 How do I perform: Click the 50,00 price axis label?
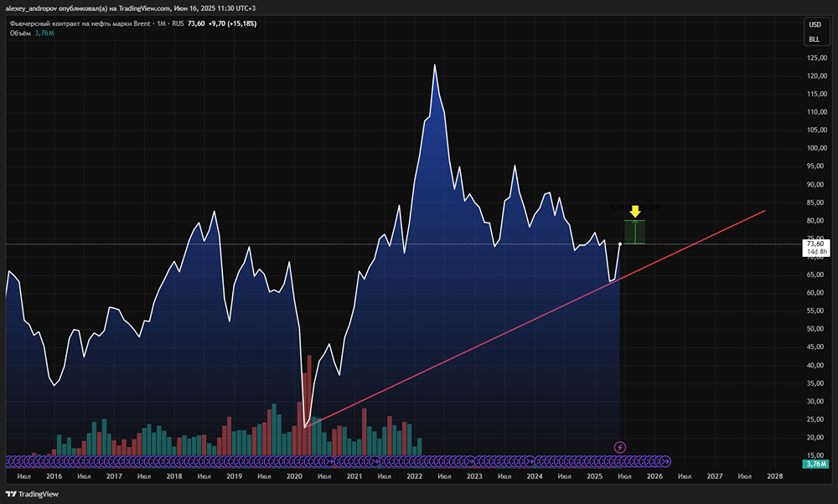tap(816, 329)
